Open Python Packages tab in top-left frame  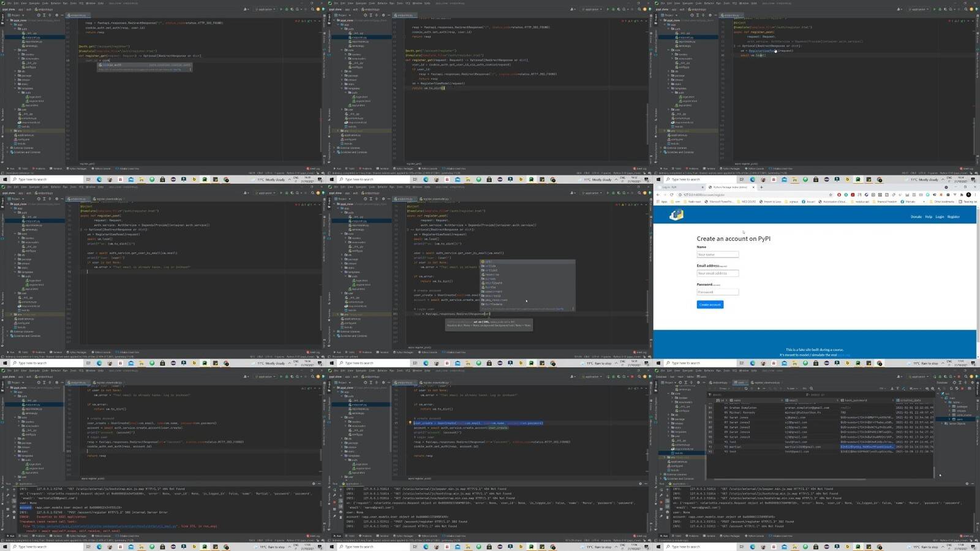(x=77, y=169)
